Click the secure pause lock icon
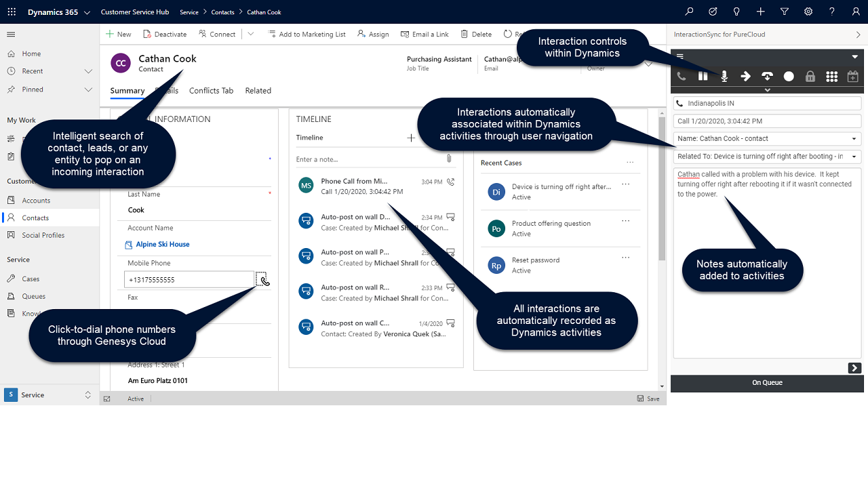Screen dimensions: 868x488 point(810,77)
